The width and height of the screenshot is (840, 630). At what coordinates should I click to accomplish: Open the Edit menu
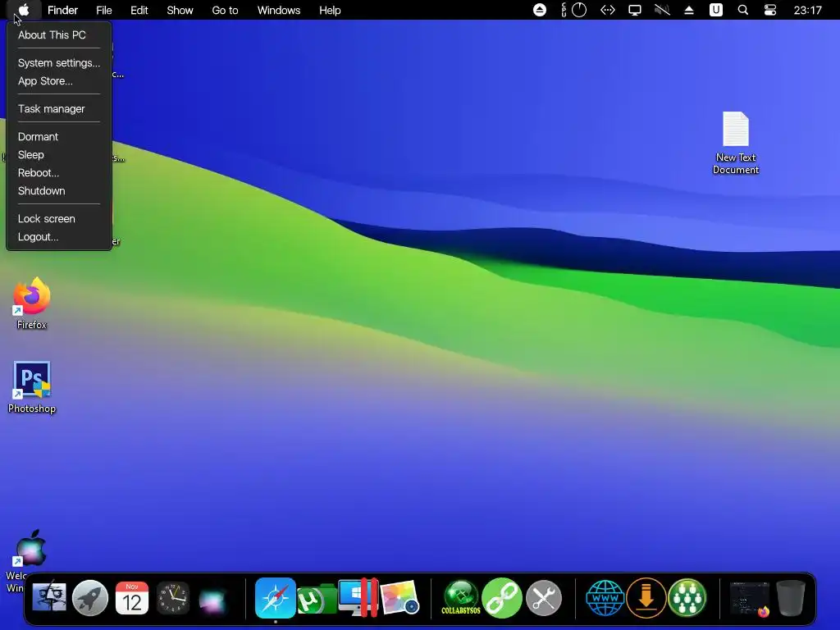coord(139,10)
